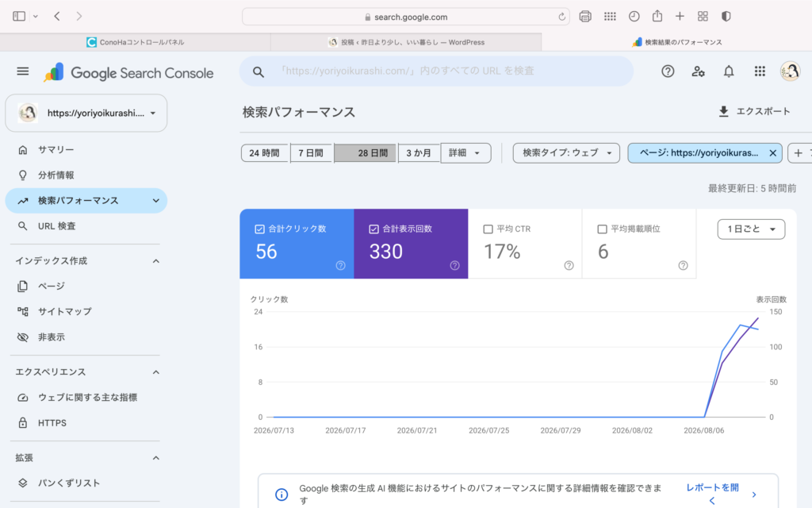The height and width of the screenshot is (508, 812).
Task: Reload the page with the refresh icon
Action: tap(561, 17)
